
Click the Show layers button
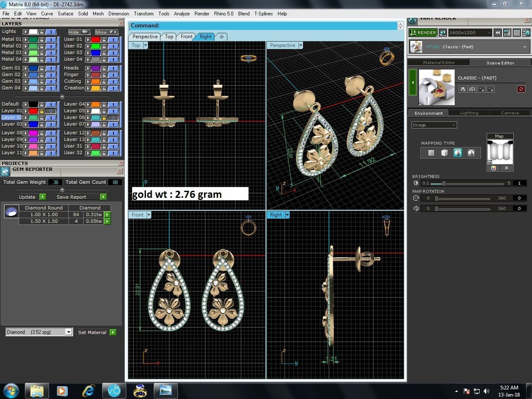pos(106,32)
